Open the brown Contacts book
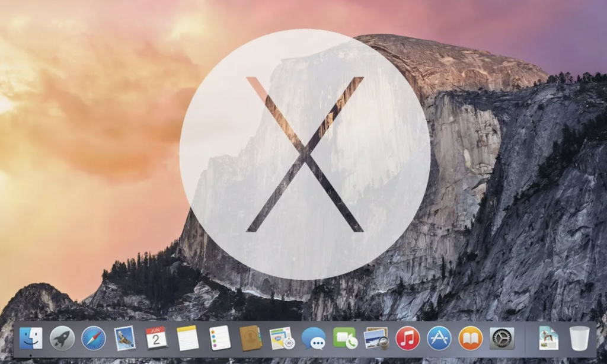Screen dimensions: 607x364 pyautogui.click(x=251, y=338)
